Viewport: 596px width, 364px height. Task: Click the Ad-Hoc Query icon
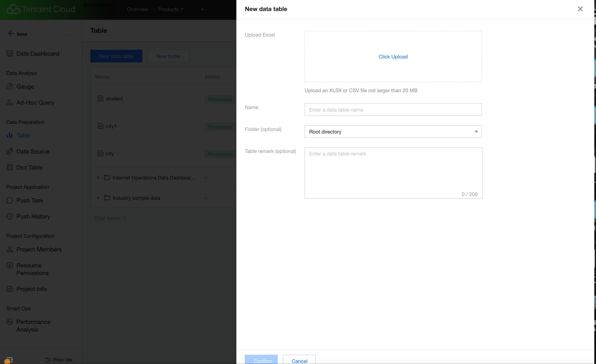(x=10, y=102)
